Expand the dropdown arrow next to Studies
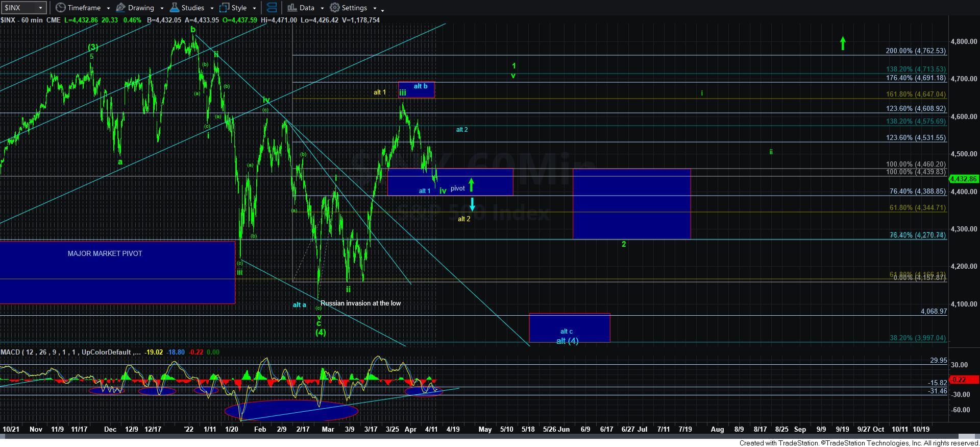Screen dimensions: 980x447 [212, 8]
